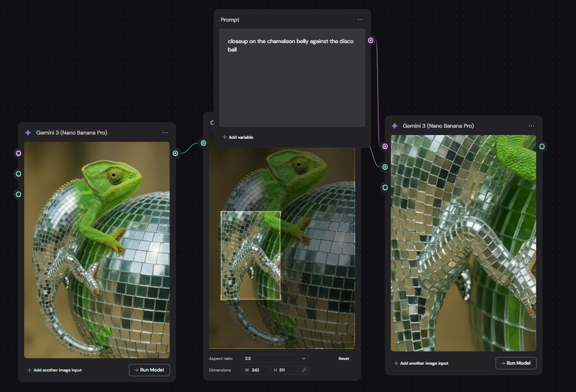576x392 pixels.
Task: Click into the prompt text area
Action: [292, 78]
